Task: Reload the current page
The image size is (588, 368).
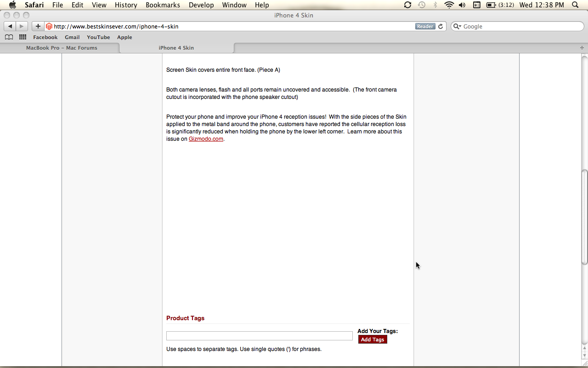Action: pyautogui.click(x=441, y=26)
